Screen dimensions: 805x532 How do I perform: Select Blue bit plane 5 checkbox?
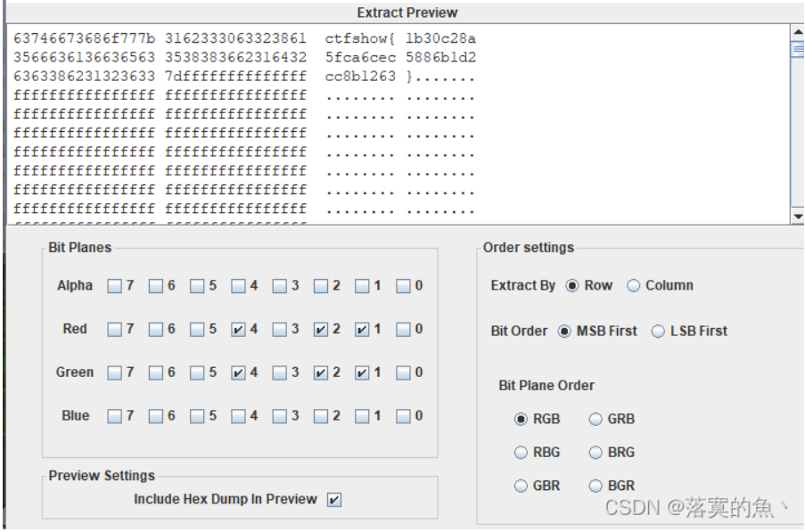pyautogui.click(x=197, y=416)
